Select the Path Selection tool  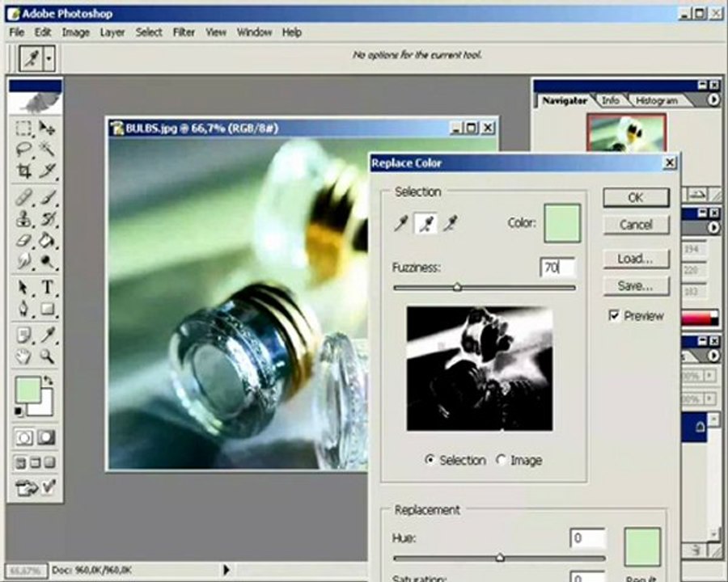click(23, 288)
